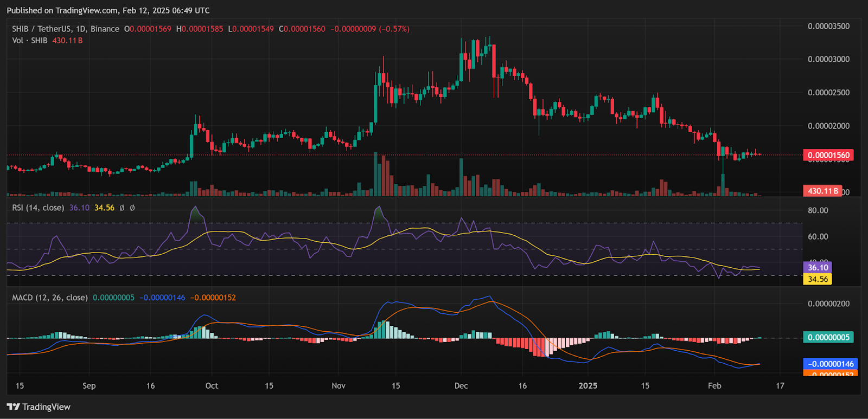The width and height of the screenshot is (868, 419).
Task: Click the 0.00003000 price scale label
Action: 828,59
